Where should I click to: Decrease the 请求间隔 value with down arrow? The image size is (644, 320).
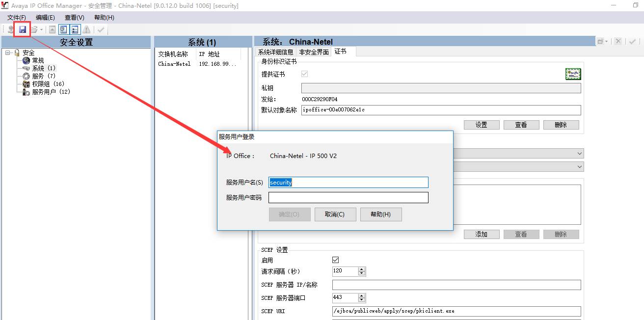(362, 273)
